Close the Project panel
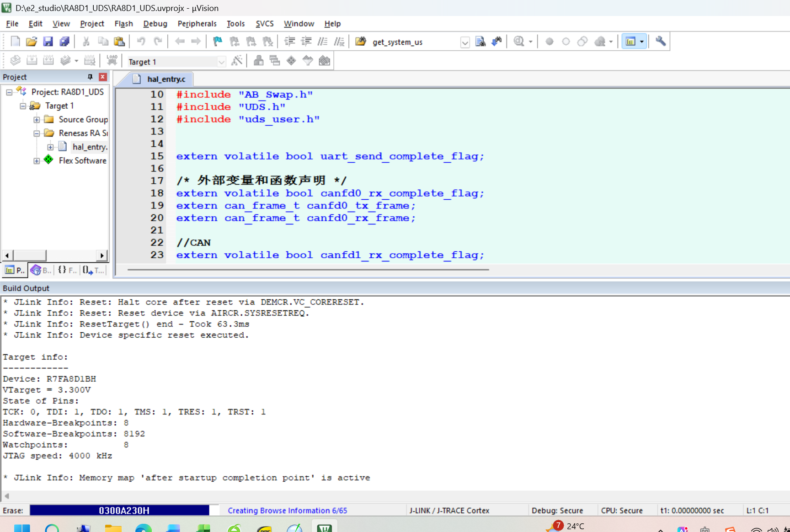 pyautogui.click(x=103, y=77)
